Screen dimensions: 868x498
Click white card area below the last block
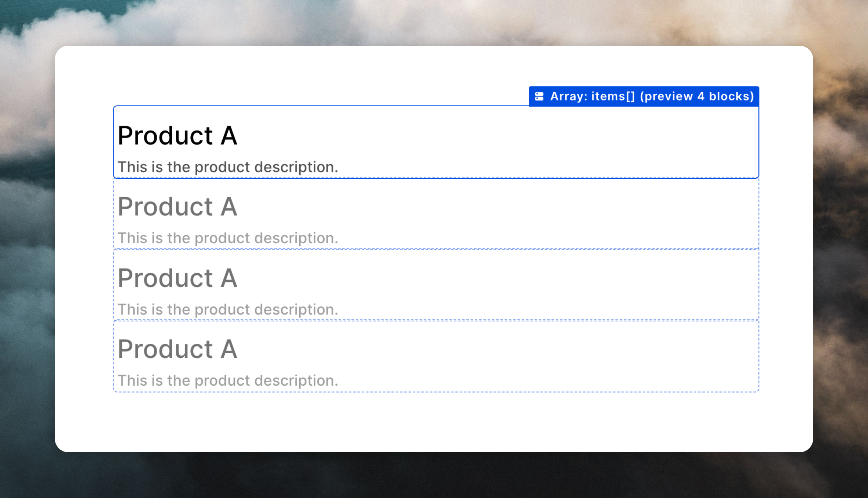coord(434,423)
